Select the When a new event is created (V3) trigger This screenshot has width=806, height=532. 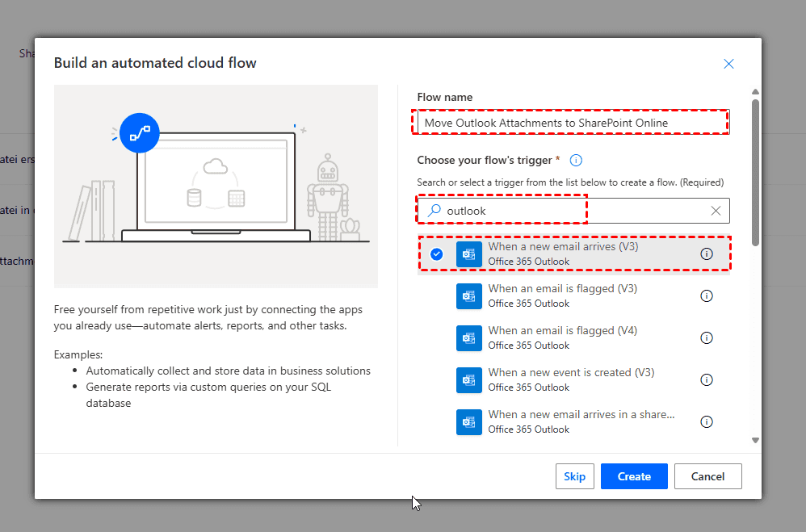[x=573, y=380]
